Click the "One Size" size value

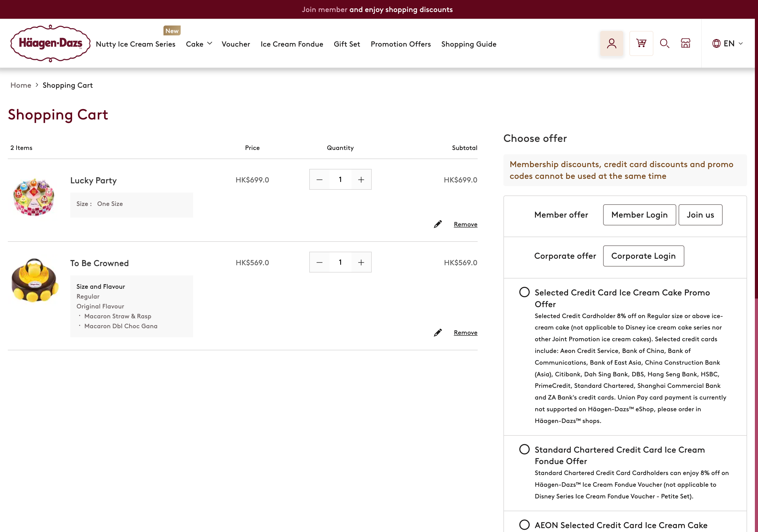[110, 204]
